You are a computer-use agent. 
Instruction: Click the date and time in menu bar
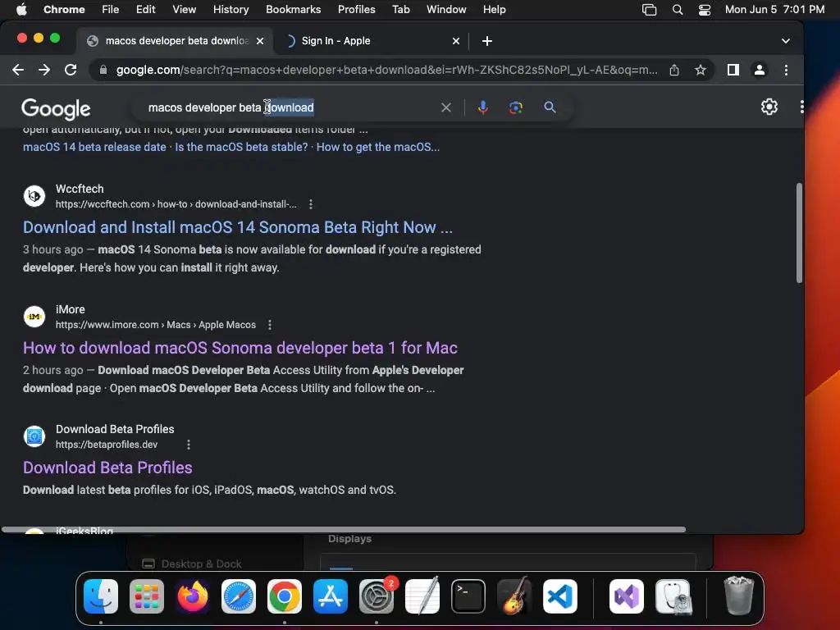774,9
